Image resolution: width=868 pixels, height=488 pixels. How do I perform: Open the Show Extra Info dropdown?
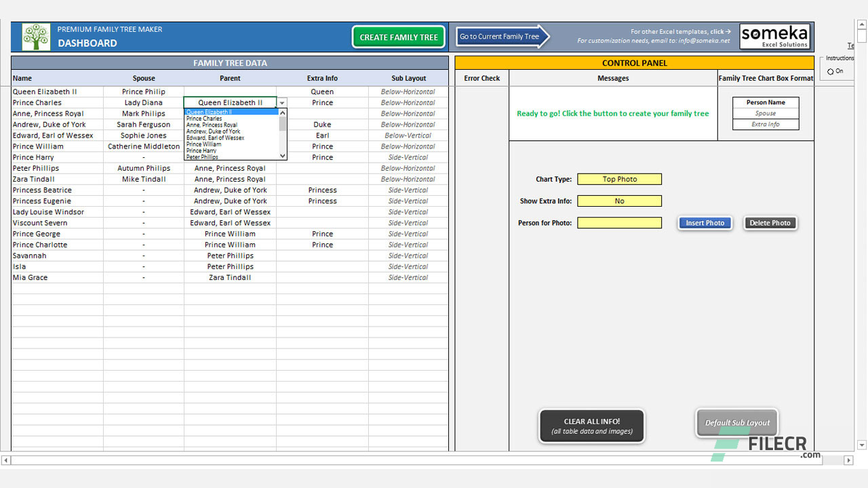tap(619, 201)
